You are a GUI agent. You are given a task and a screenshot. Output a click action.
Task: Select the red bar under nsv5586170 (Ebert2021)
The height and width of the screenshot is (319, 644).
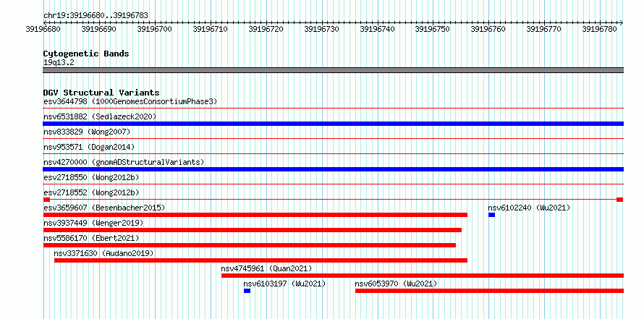(250, 245)
